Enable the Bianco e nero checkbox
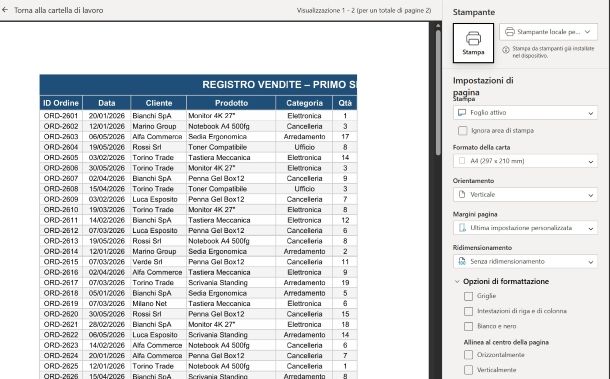This screenshot has width=610, height=379. tap(468, 326)
